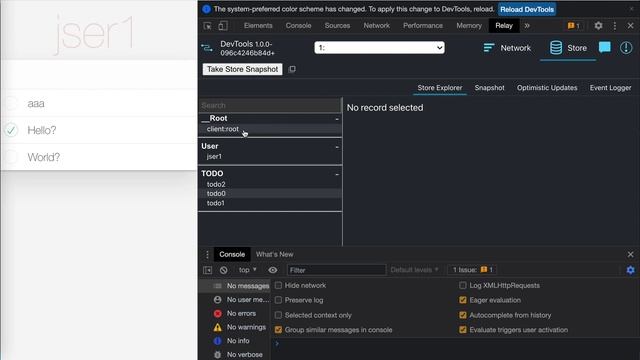Click the Reload DevTools button
Viewport: 640px width, 360px height.
pyautogui.click(x=527, y=9)
